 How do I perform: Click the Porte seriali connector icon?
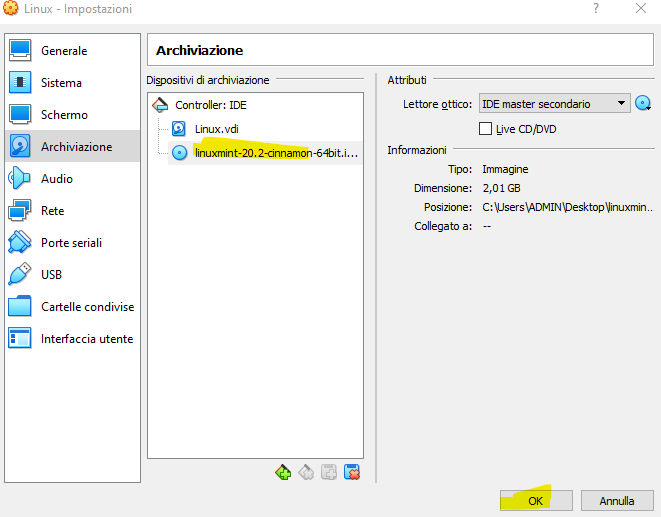[x=19, y=242]
